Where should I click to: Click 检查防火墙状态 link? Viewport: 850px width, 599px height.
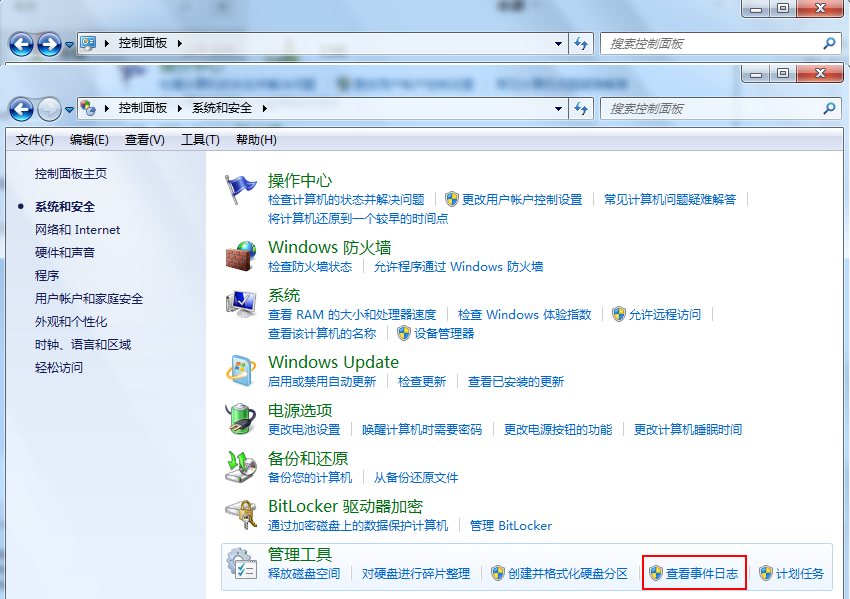[x=310, y=267]
